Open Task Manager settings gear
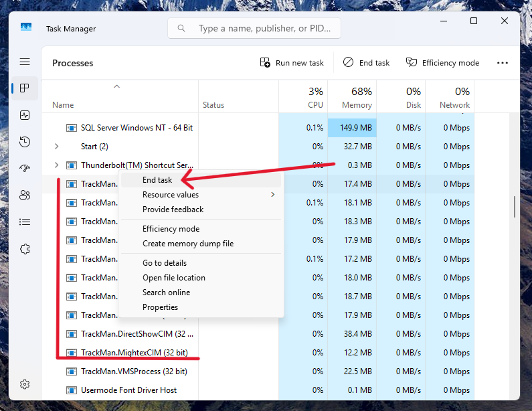 pos(25,384)
